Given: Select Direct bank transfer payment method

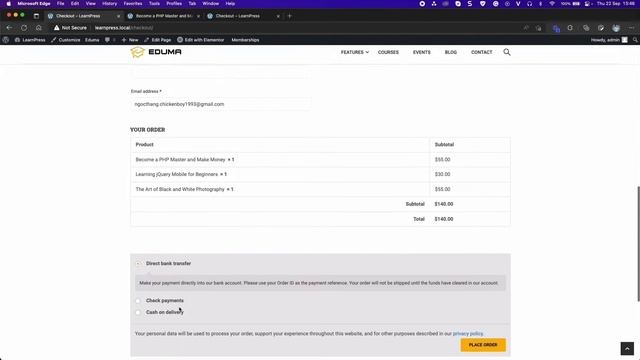Looking at the screenshot, I should click(138, 264).
